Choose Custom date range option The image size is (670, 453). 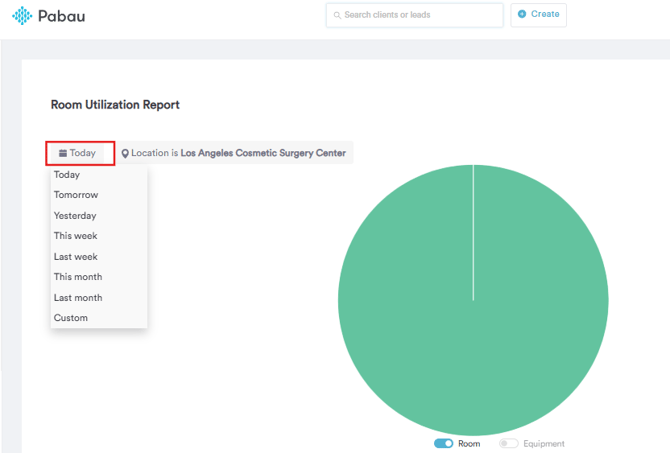click(71, 318)
